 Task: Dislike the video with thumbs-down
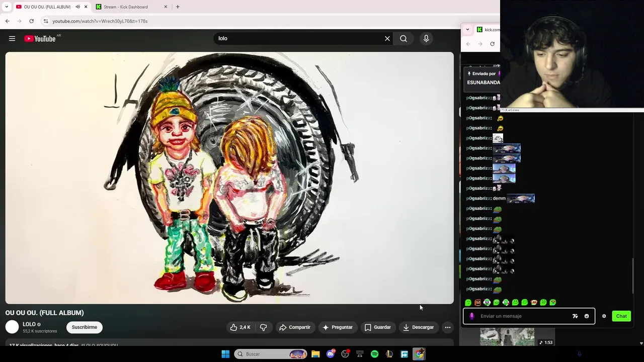click(263, 327)
